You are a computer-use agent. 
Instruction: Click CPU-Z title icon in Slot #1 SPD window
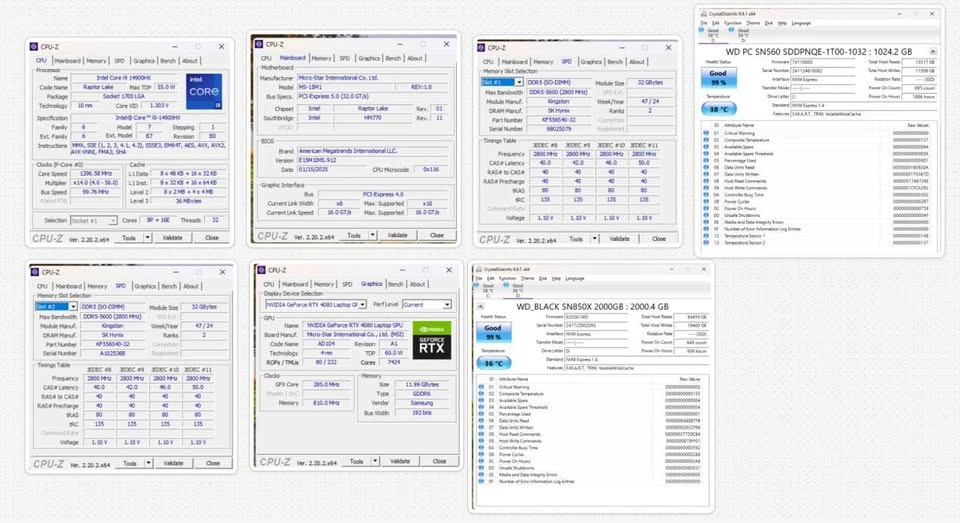[x=481, y=47]
